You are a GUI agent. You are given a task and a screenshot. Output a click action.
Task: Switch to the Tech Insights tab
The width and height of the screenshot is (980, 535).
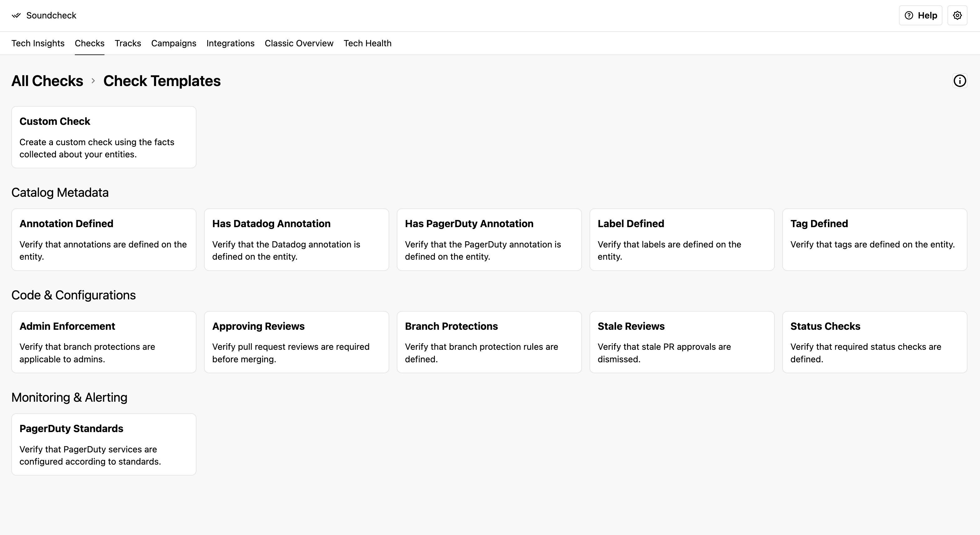tap(38, 43)
